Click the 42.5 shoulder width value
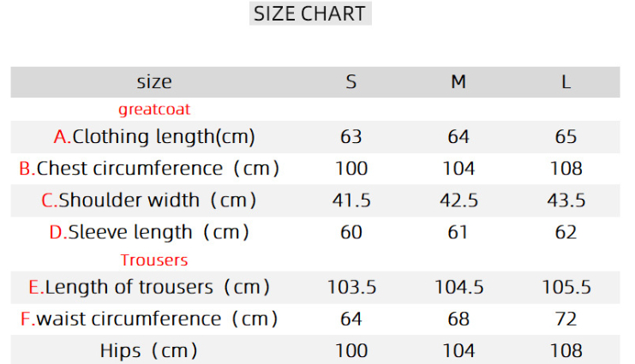Image resolution: width=635 pixels, height=364 pixels. click(458, 200)
